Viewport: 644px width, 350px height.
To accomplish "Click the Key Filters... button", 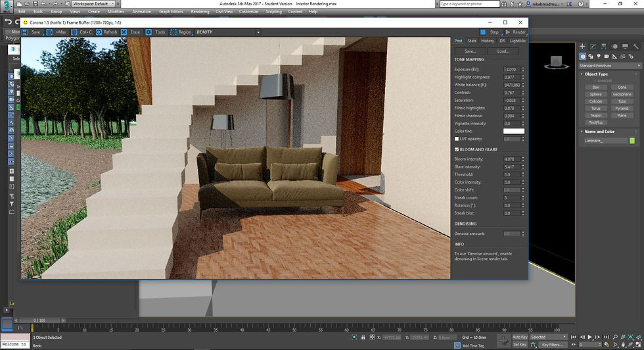I will 552,345.
